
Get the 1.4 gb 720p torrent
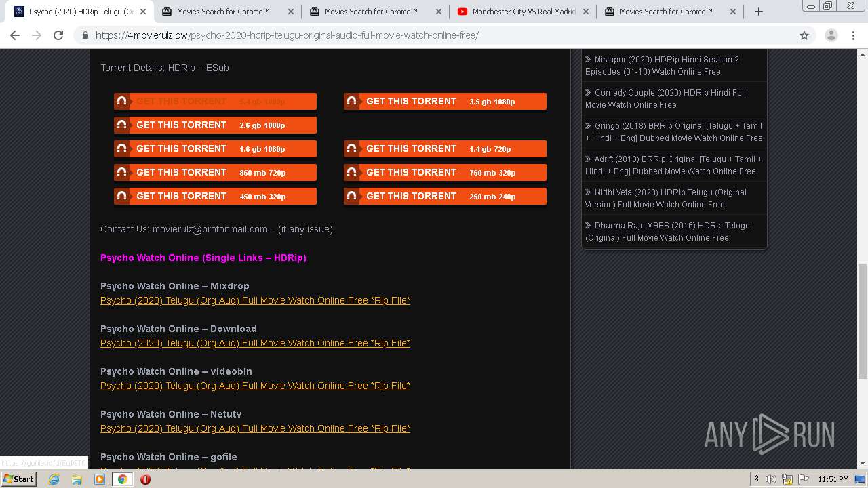pyautogui.click(x=445, y=148)
